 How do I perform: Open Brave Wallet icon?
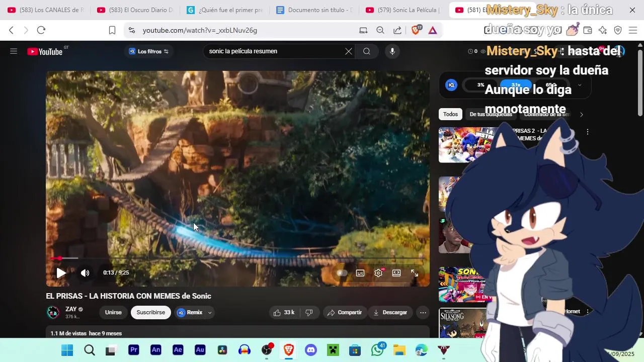point(587,30)
